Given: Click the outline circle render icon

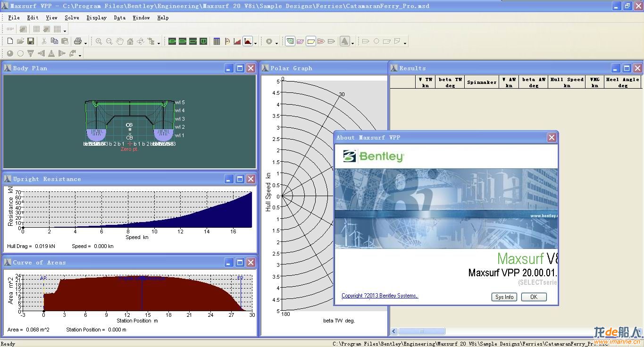Looking at the screenshot, I should [20, 54].
